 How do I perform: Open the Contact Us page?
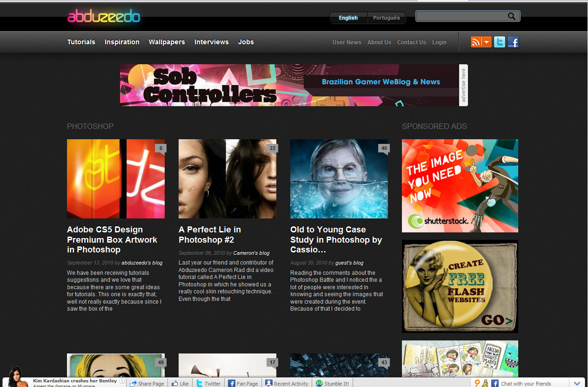pyautogui.click(x=412, y=42)
